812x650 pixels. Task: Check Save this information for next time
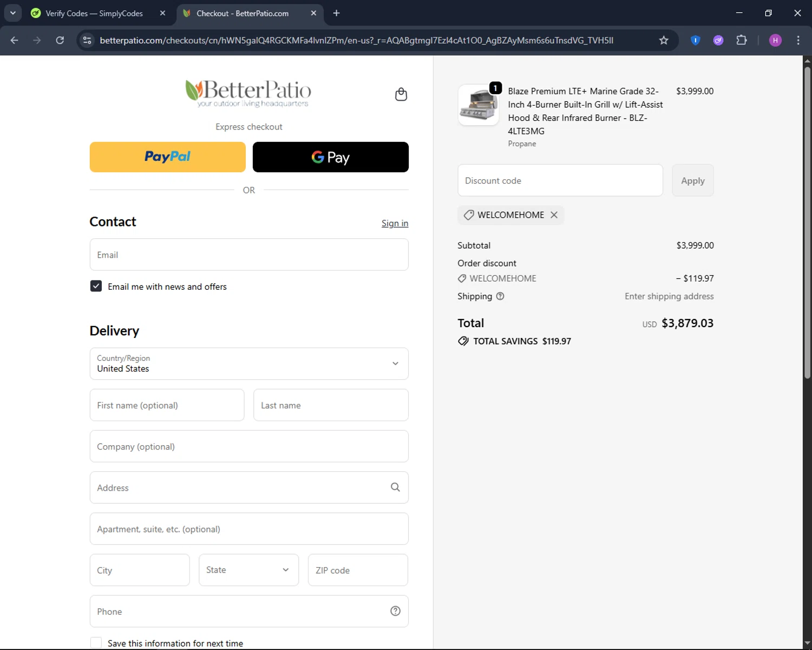coord(96,643)
